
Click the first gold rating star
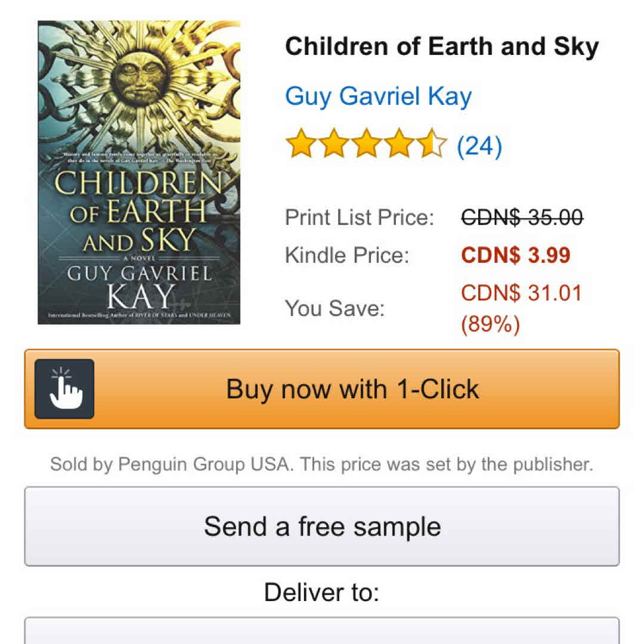pos(301,145)
